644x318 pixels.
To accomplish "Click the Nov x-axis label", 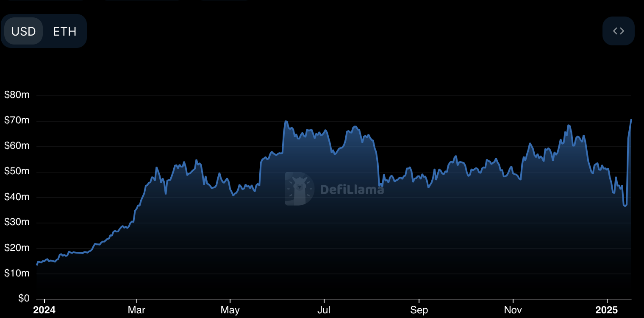I will (x=513, y=310).
